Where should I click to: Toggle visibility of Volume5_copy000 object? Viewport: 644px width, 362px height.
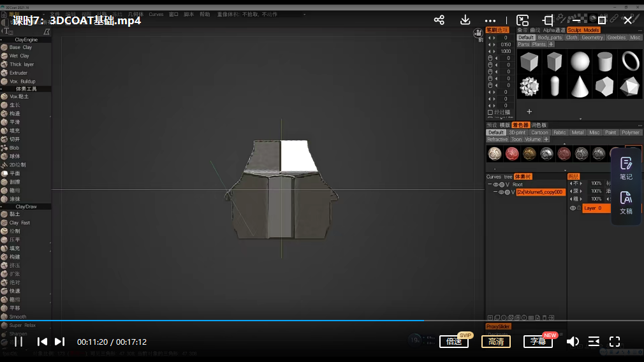[x=501, y=192]
